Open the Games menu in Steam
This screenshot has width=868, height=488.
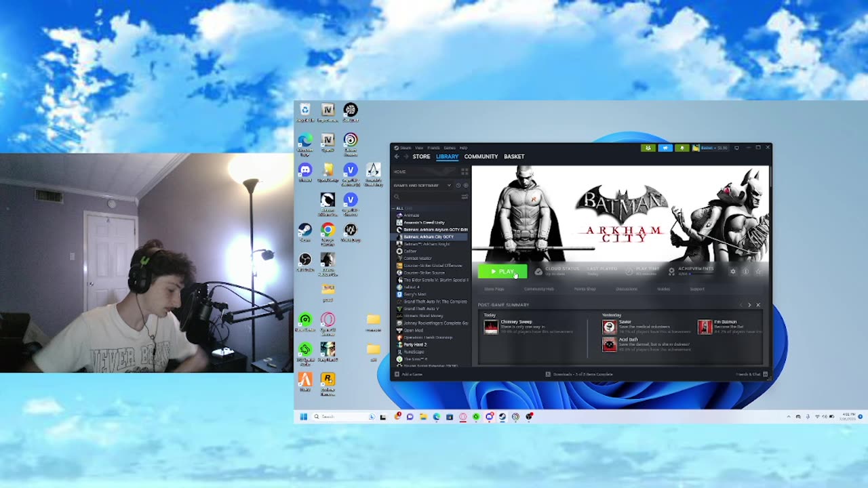[450, 148]
